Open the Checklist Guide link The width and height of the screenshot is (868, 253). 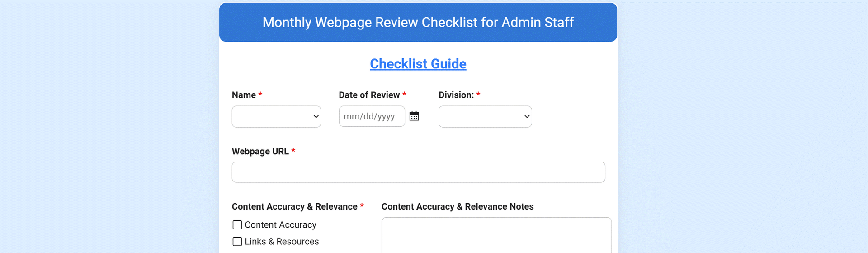[418, 64]
